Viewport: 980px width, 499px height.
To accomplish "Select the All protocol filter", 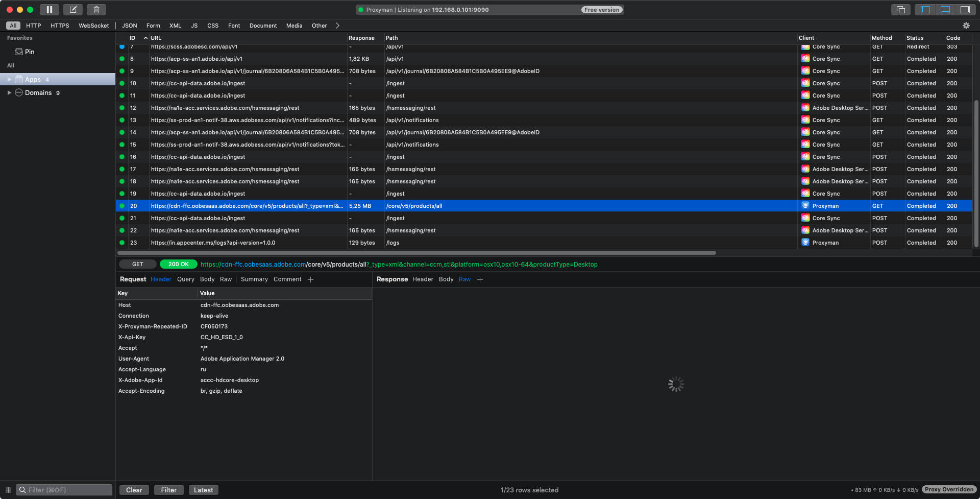I will [x=13, y=26].
